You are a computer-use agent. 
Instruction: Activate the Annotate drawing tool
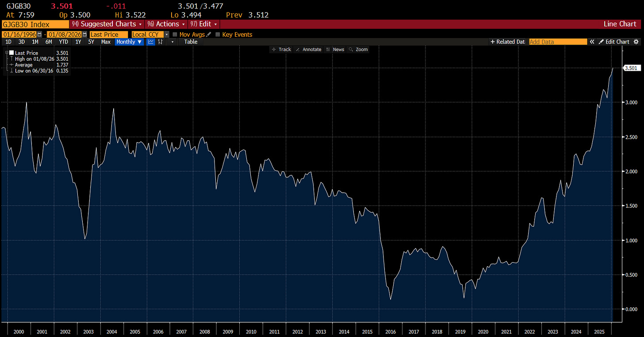pyautogui.click(x=308, y=50)
